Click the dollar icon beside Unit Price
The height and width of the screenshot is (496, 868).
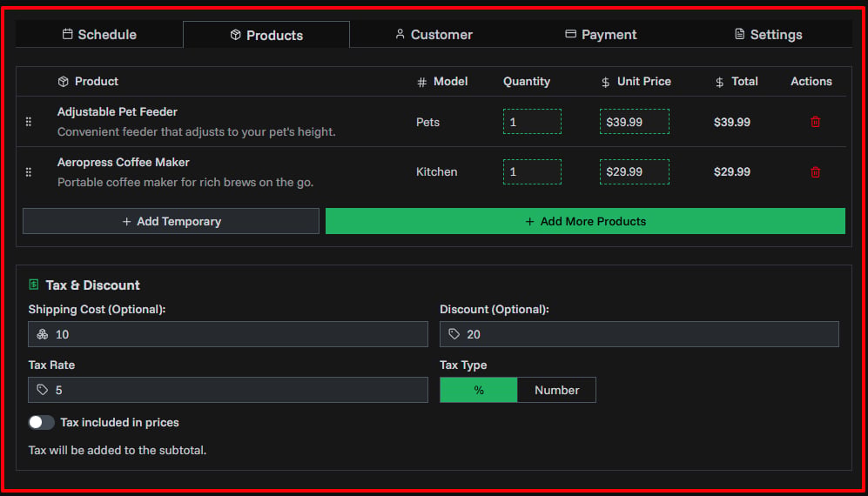[606, 83]
